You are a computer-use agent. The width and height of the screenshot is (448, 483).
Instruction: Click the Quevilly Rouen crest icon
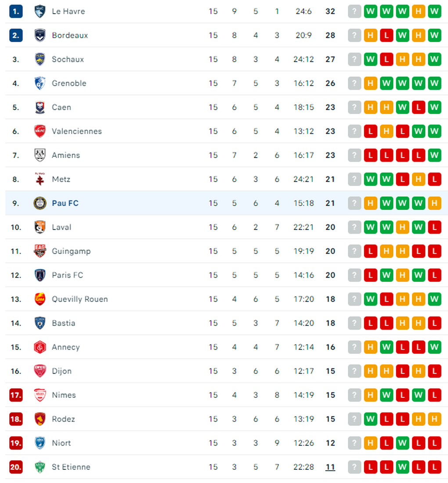[x=40, y=299]
